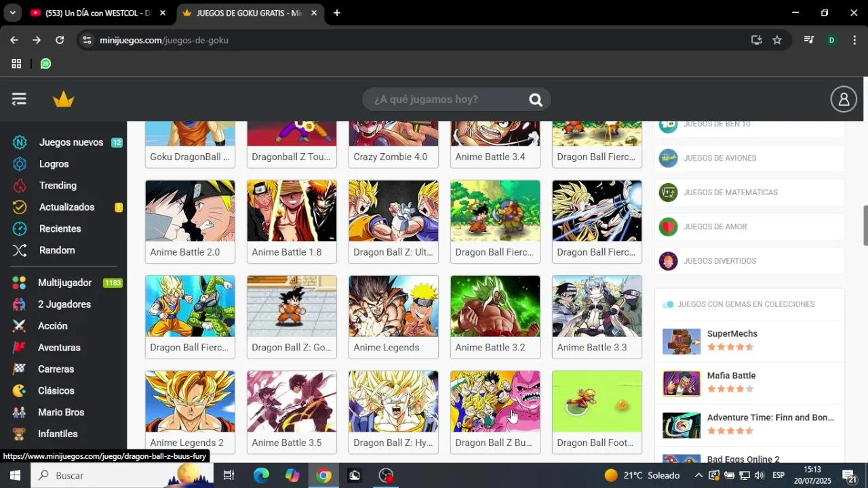Open a new browser tab
Viewport: 868px width, 488px height.
tap(337, 13)
